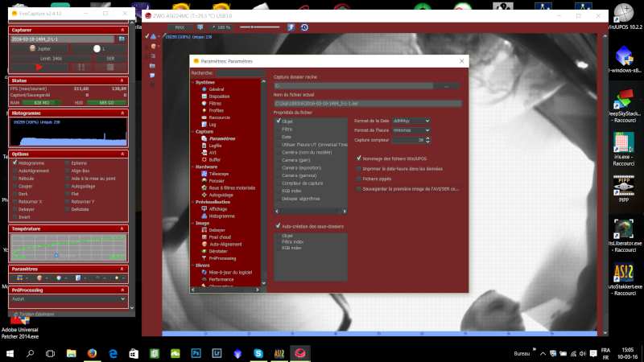
Task: Click the trash icon in camera window sidebar
Action: click(152, 85)
